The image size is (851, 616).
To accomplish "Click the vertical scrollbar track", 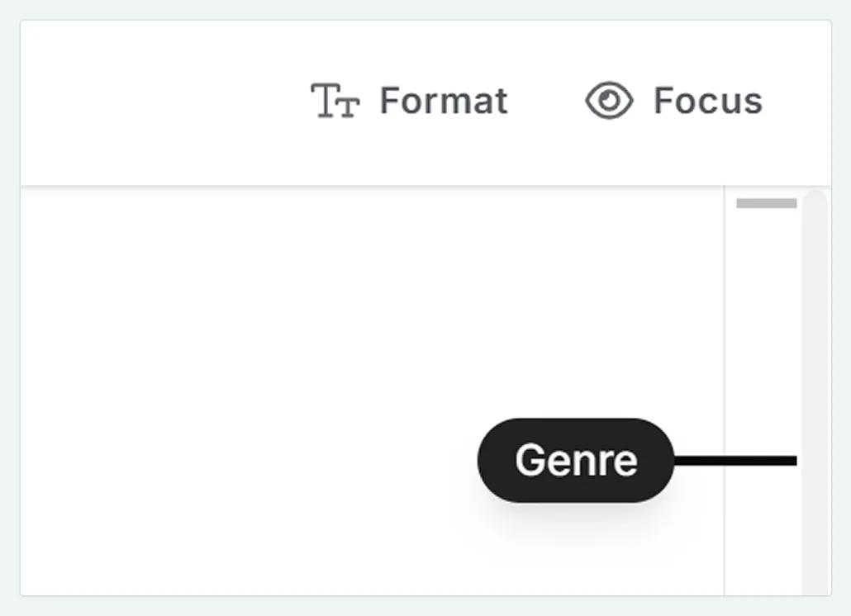I will click(815, 330).
